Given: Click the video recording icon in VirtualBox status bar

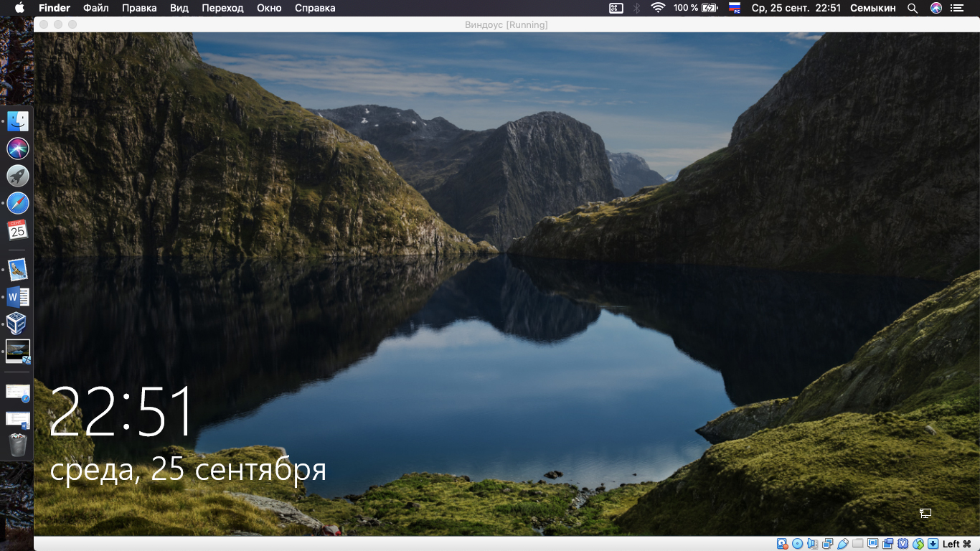Looking at the screenshot, I should [x=887, y=545].
